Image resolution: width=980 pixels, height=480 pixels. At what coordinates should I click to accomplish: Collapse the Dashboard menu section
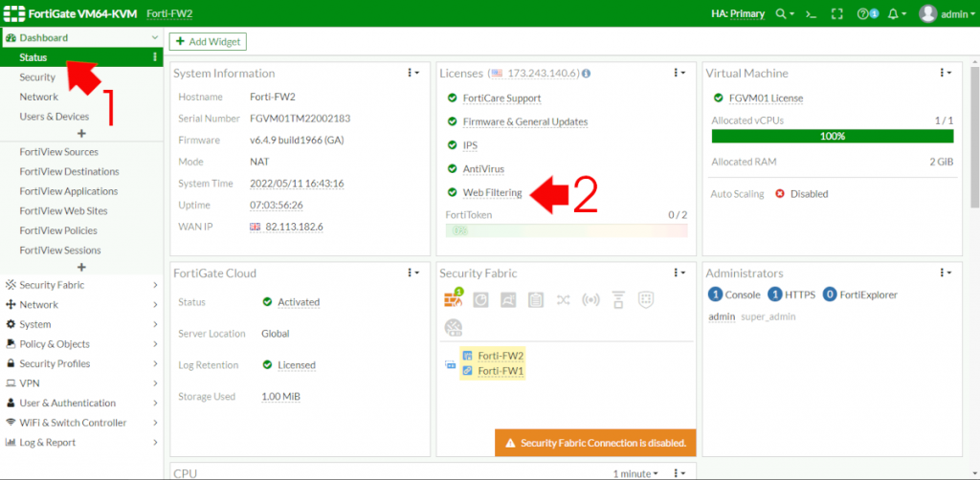tap(81, 37)
